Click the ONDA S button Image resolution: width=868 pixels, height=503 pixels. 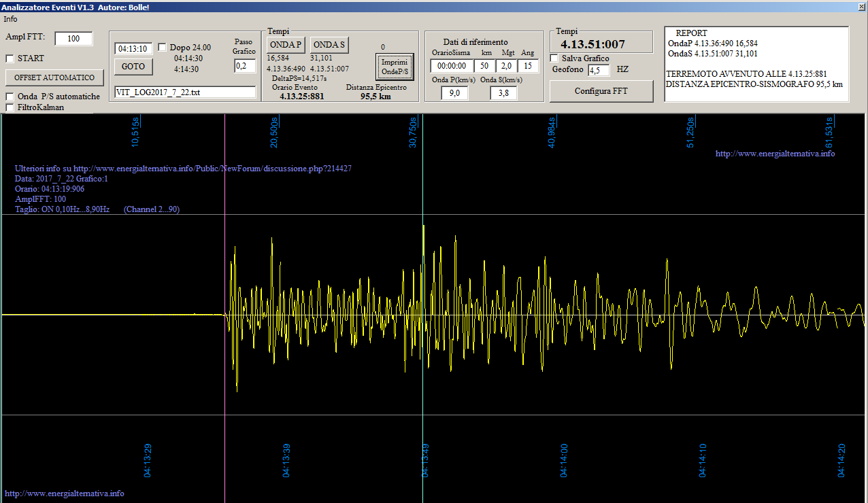(330, 45)
